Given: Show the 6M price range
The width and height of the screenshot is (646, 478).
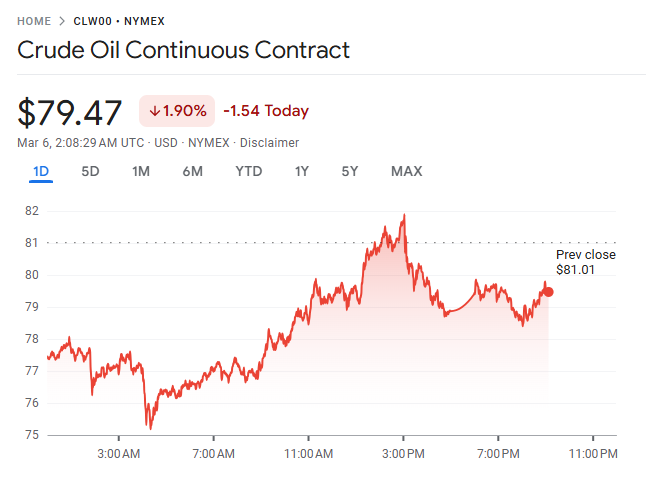Looking at the screenshot, I should coord(192,171).
